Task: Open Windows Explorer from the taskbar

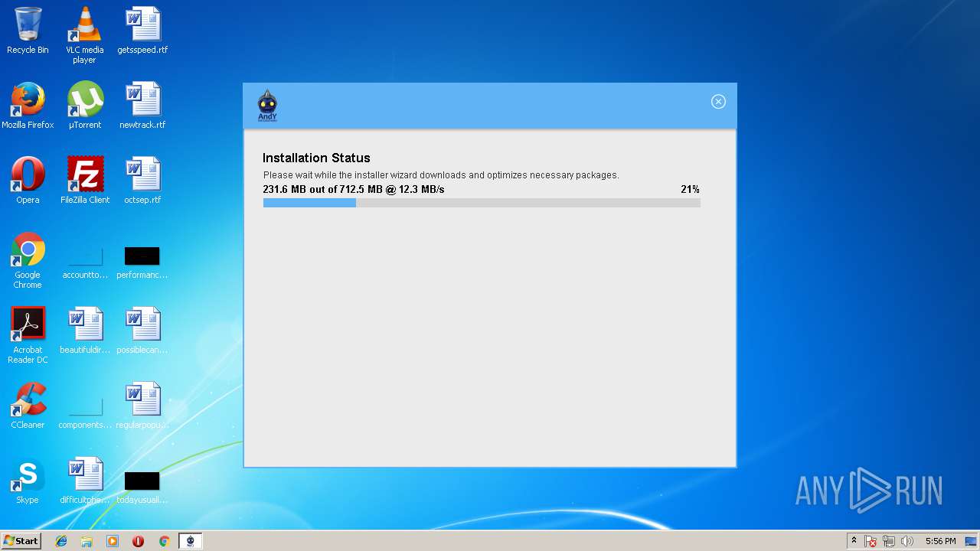Action: pos(87,541)
